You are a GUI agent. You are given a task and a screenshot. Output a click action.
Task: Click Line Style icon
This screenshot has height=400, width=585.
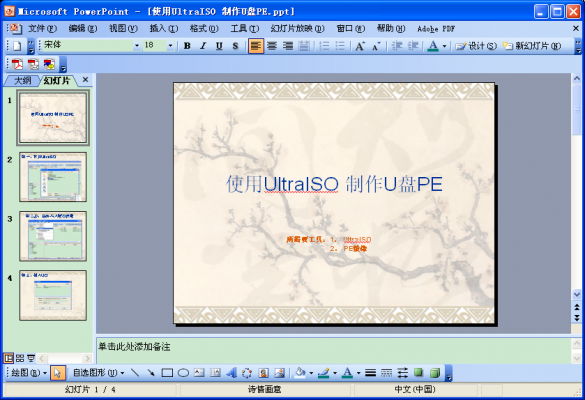point(370,372)
